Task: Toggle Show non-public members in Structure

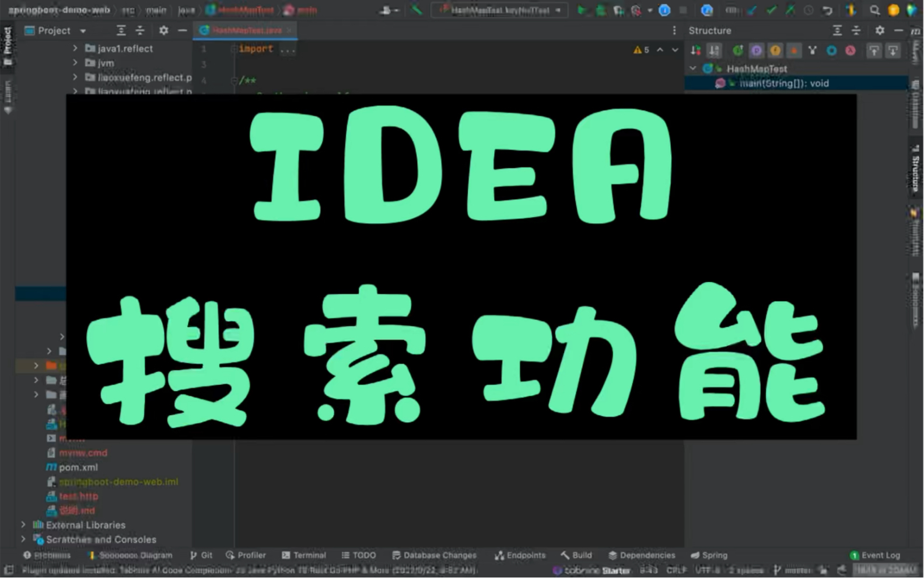Action: click(x=794, y=51)
